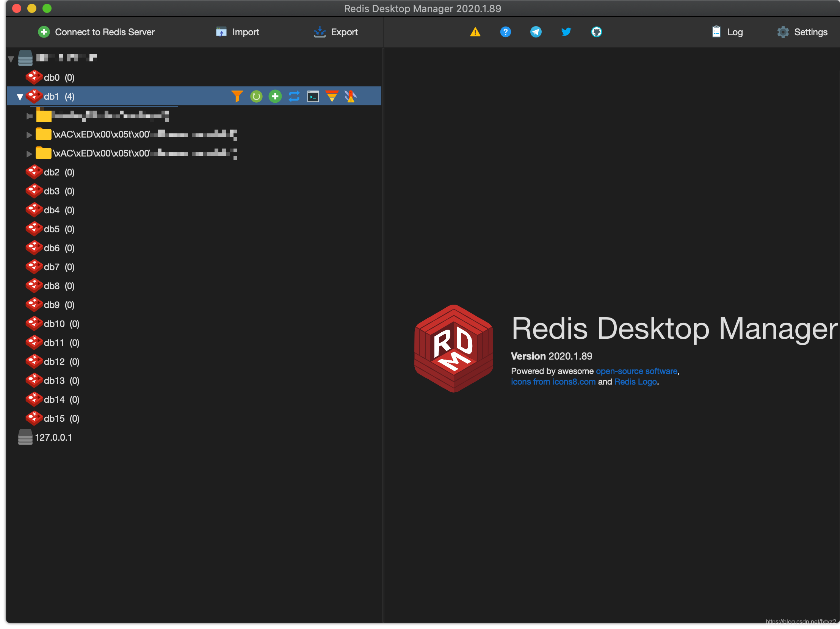Open help via blue question mark icon
Image resolution: width=840 pixels, height=629 pixels.
(505, 32)
